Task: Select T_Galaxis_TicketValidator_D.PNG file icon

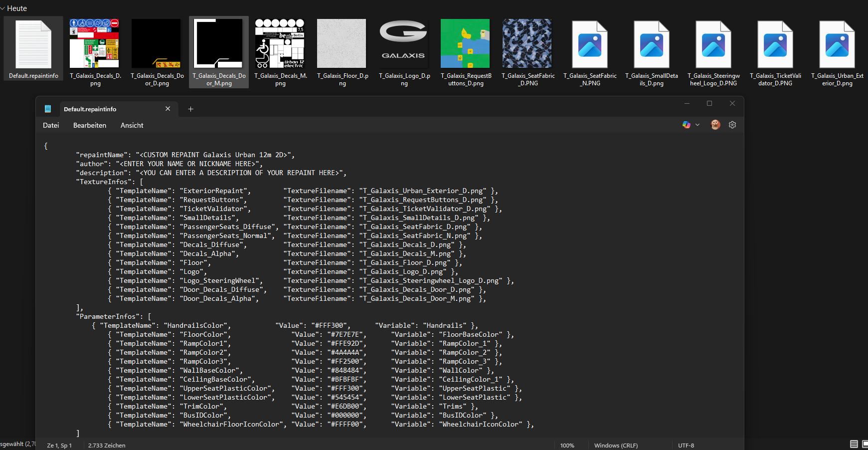Action: (x=775, y=45)
